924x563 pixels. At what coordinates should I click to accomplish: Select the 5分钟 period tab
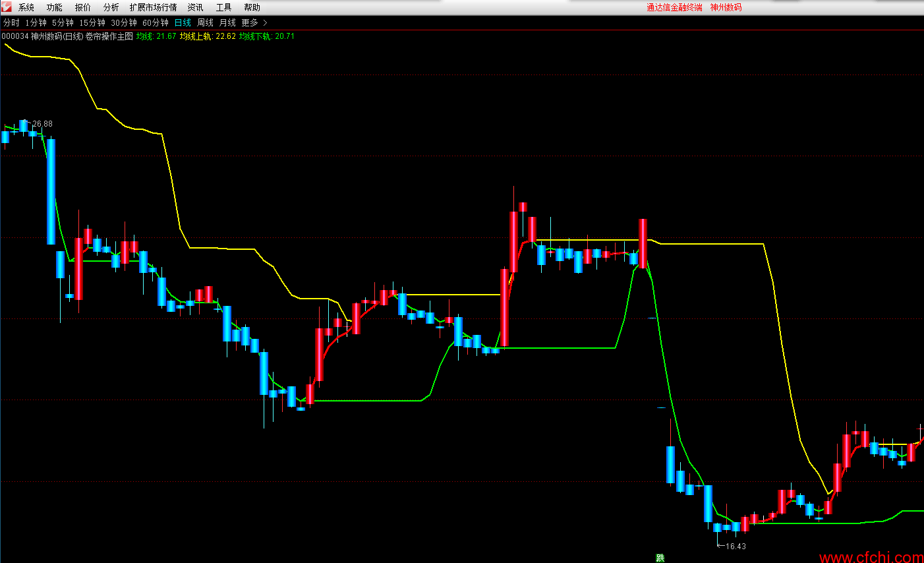click(x=63, y=22)
